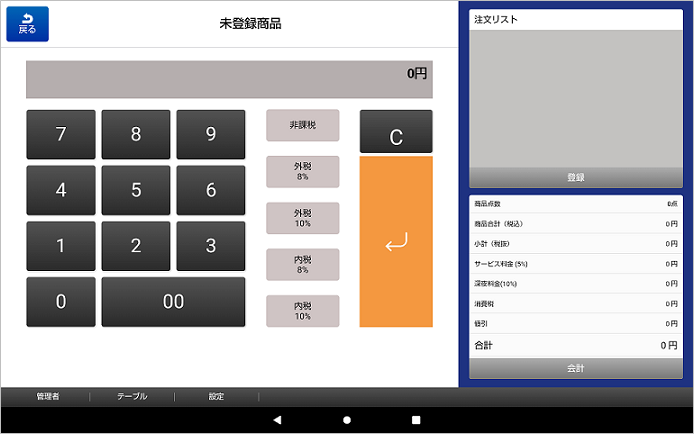Select the 非課税 tax-exempt option
Image resolution: width=694 pixels, height=434 pixels.
[302, 125]
